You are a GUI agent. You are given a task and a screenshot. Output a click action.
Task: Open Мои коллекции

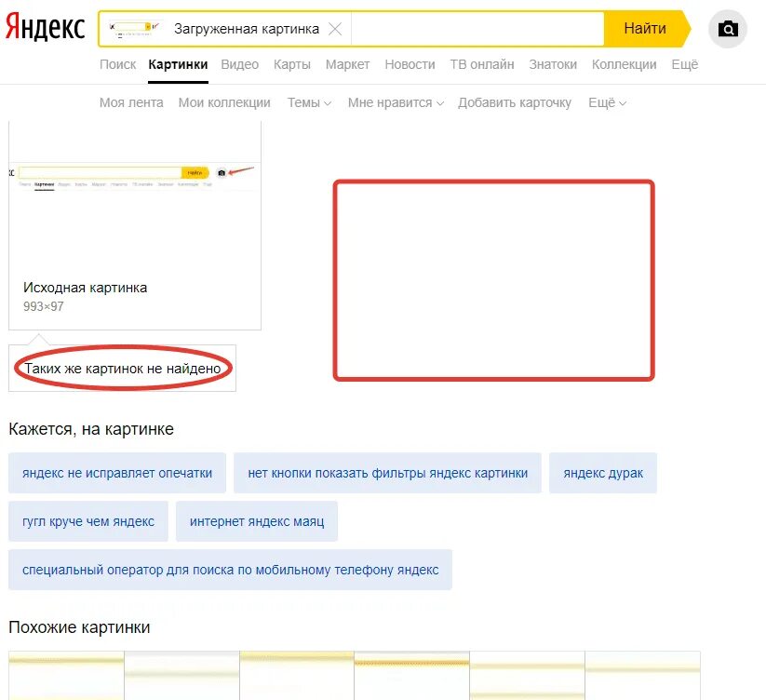pos(224,102)
